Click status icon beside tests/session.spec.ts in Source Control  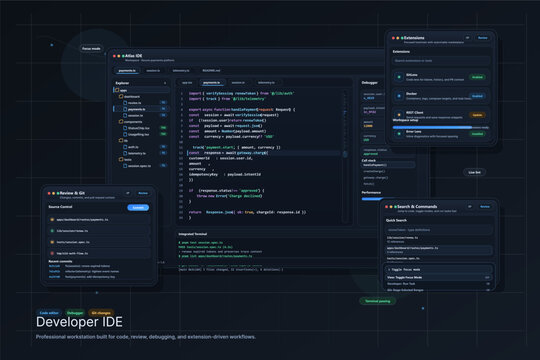[x=52, y=242]
